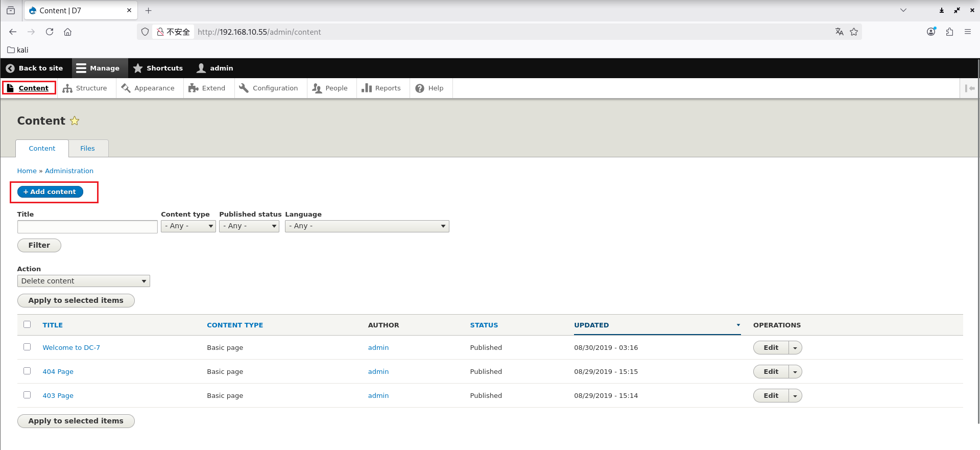
Task: Expand the Edit options arrow for 403 Page
Action: point(795,396)
